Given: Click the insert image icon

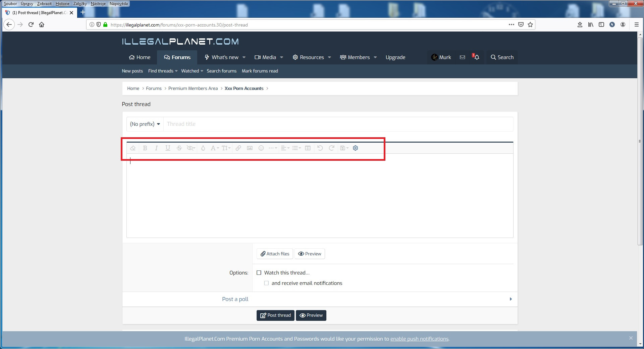Looking at the screenshot, I should [250, 148].
